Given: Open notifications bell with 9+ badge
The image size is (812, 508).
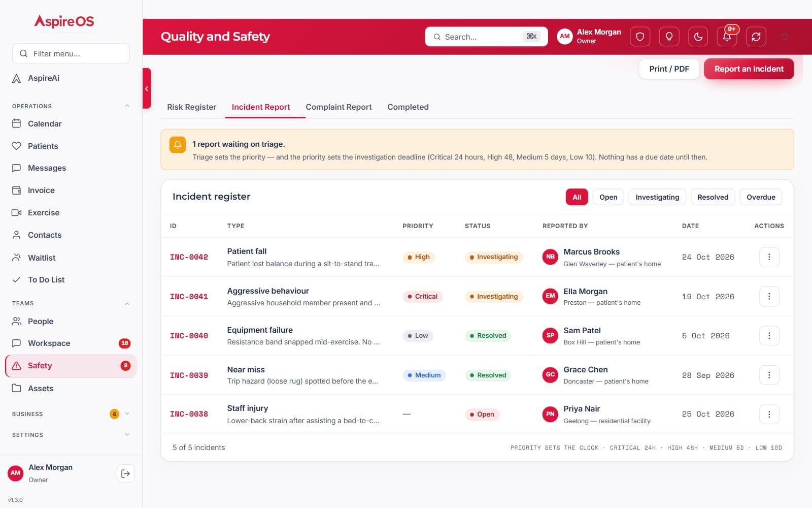Looking at the screenshot, I should coord(727,37).
